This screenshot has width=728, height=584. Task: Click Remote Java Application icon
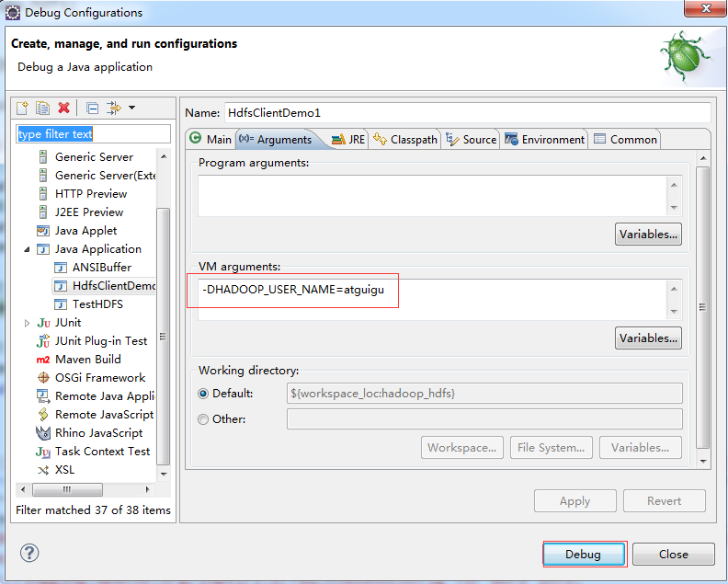pos(43,396)
